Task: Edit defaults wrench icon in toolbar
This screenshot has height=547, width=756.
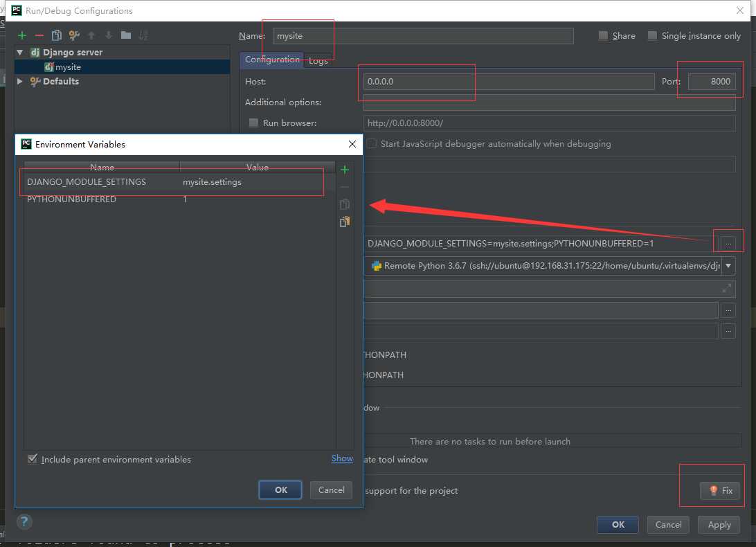Action: pyautogui.click(x=74, y=35)
